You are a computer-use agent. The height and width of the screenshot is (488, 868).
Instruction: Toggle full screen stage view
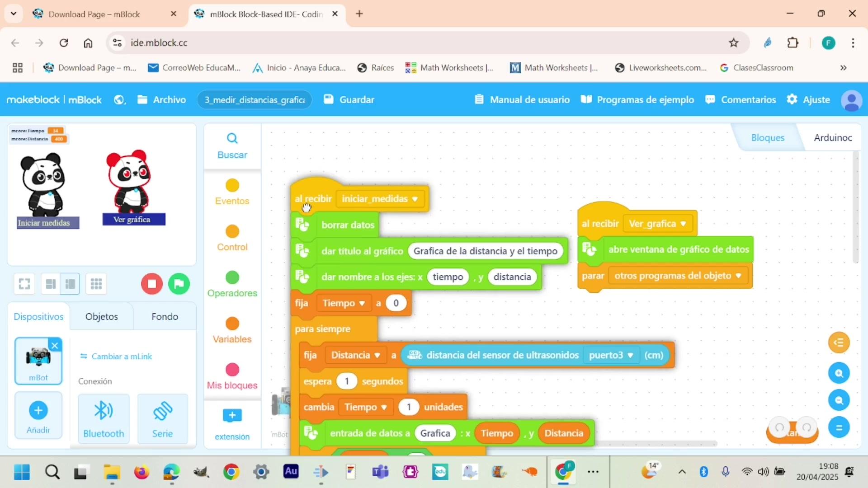click(24, 284)
